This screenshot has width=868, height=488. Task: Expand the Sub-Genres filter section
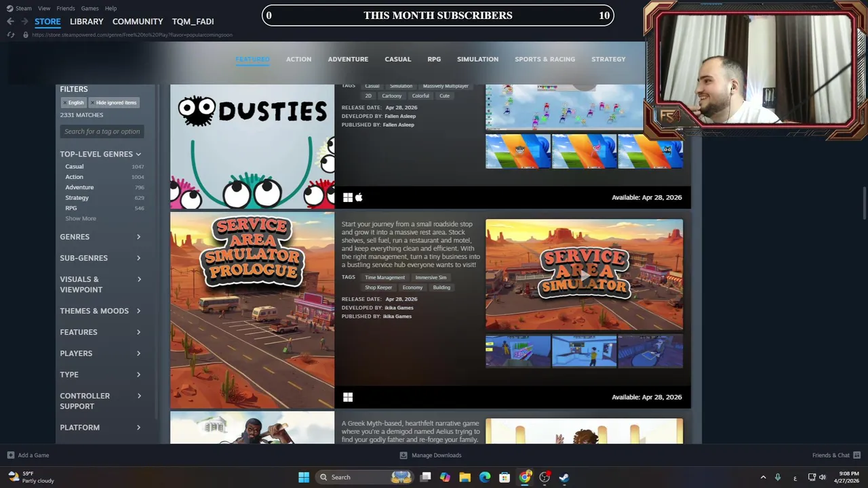tap(100, 258)
